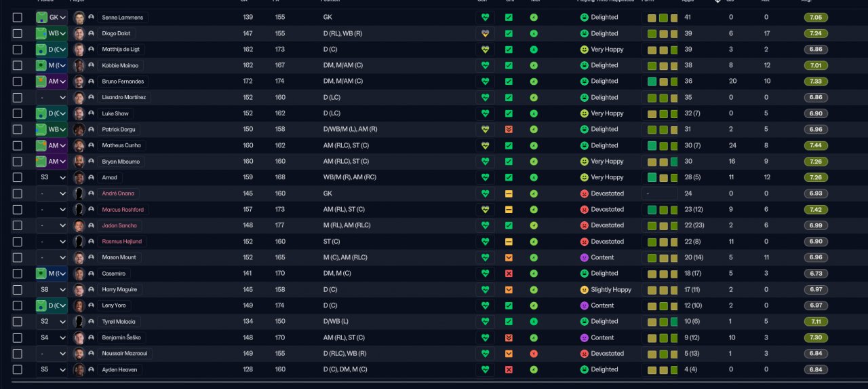Screen dimensions: 868x389
Task: Click Amad's face portrait
Action: (x=79, y=177)
